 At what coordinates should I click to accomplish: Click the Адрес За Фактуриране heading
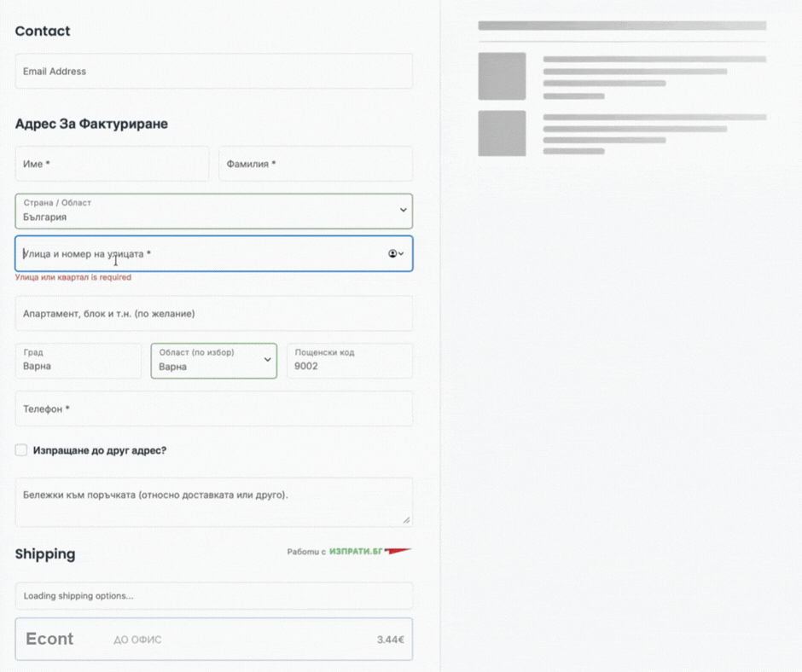click(x=91, y=124)
